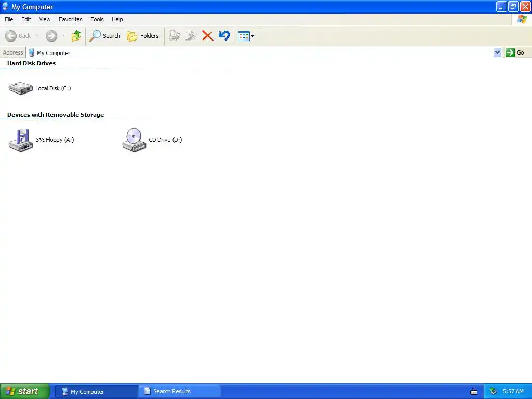Open the View menu
Screen dimensions: 532x399
click(45, 19)
